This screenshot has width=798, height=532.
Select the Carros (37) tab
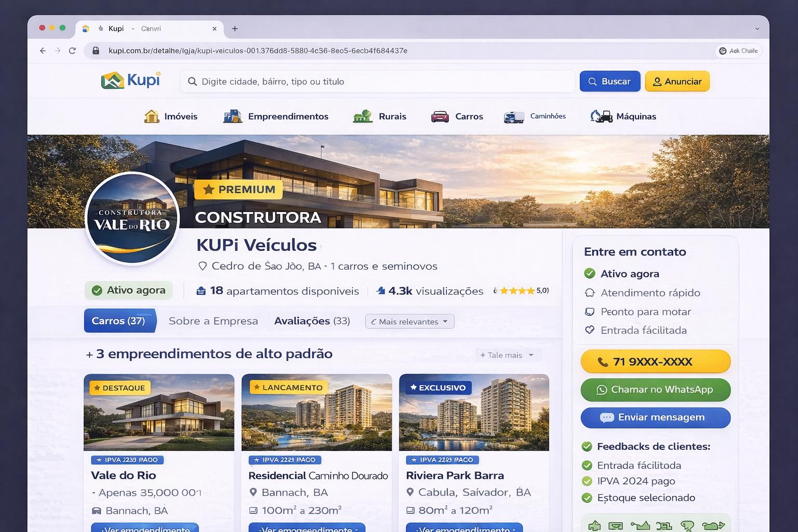(119, 321)
